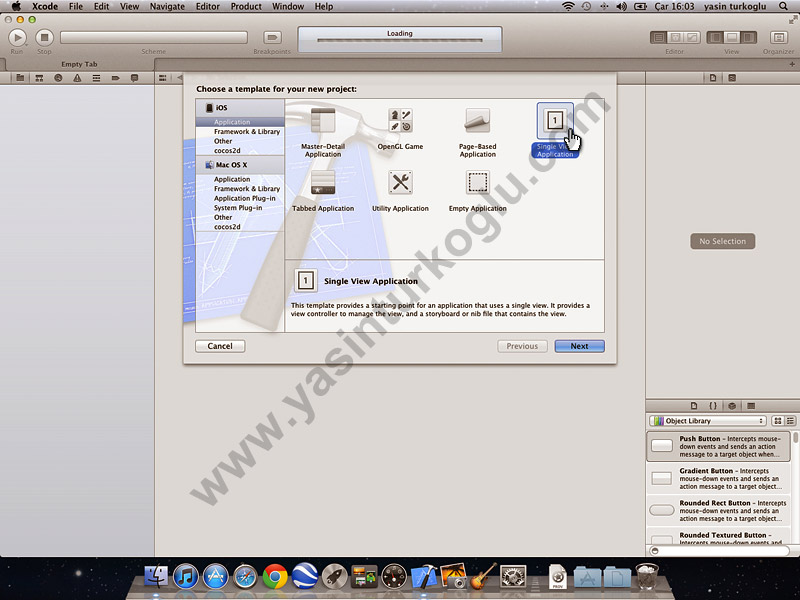
Task: Open the File menu
Action: [76, 6]
